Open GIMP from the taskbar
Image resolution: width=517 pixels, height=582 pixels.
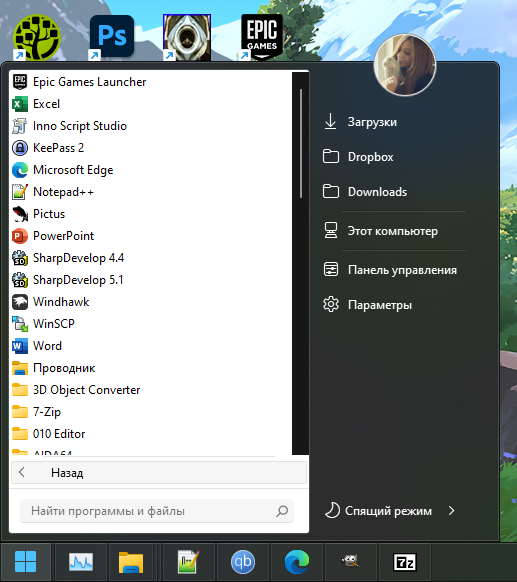350,562
